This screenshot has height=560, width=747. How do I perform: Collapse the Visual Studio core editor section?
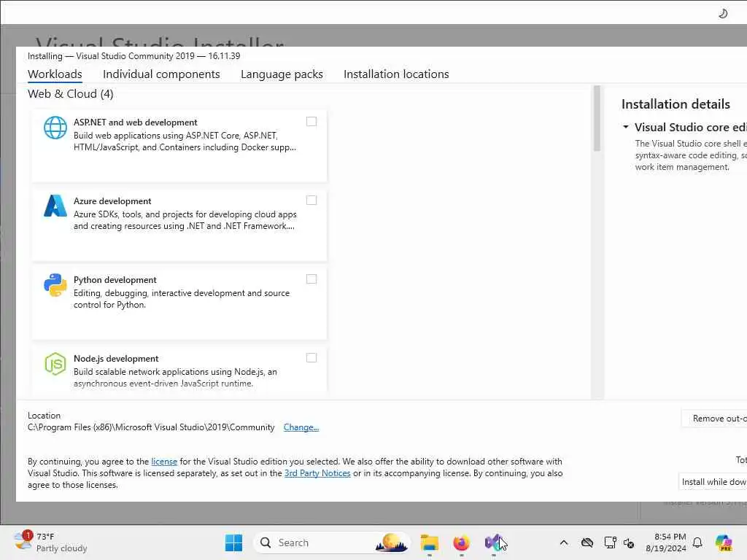(626, 127)
